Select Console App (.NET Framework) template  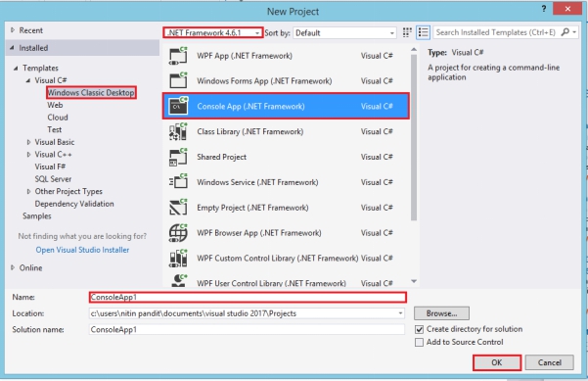(x=286, y=106)
